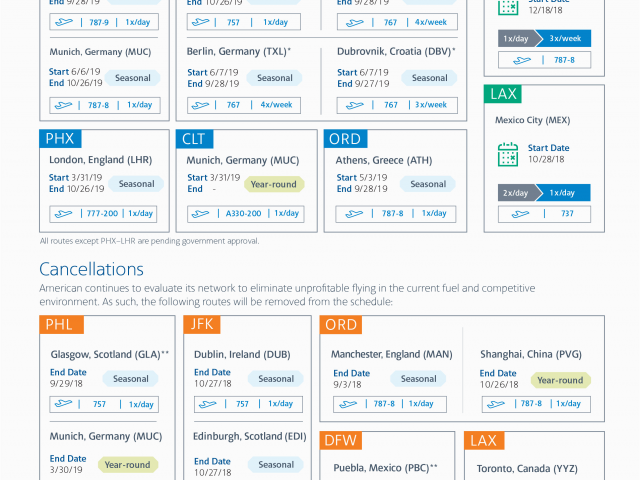Click the 'Mexico City (MEX)' title

click(532, 120)
